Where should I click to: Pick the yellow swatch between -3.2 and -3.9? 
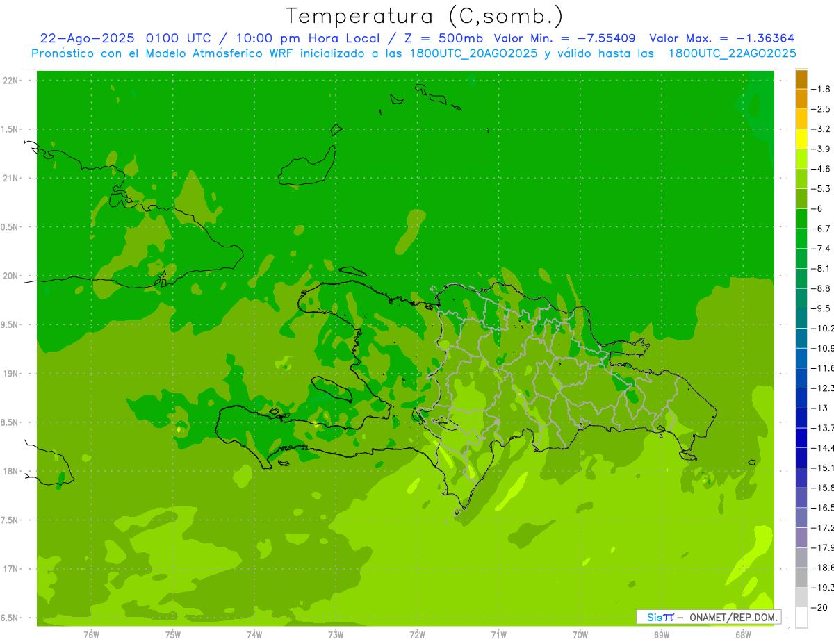[x=802, y=139]
